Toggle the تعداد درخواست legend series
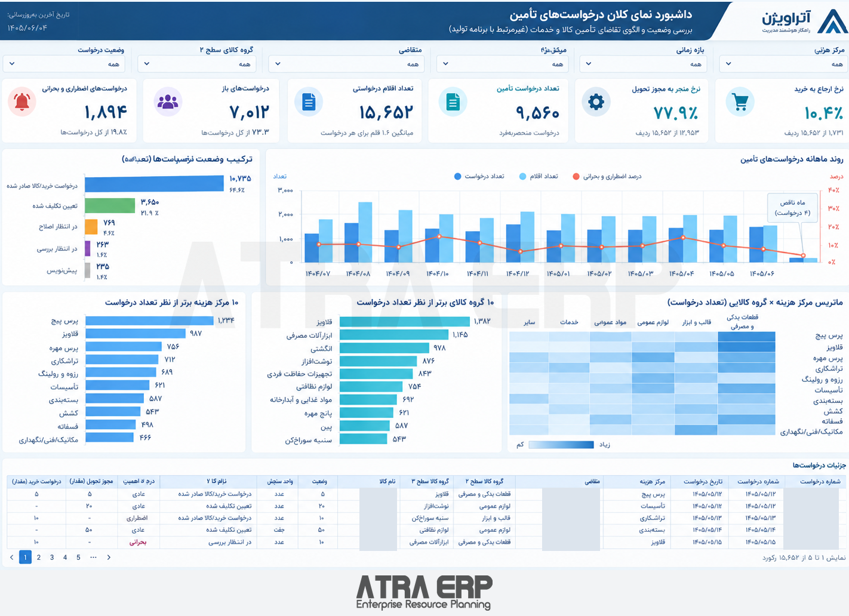Viewport: 849px width, 616px height. click(479, 177)
